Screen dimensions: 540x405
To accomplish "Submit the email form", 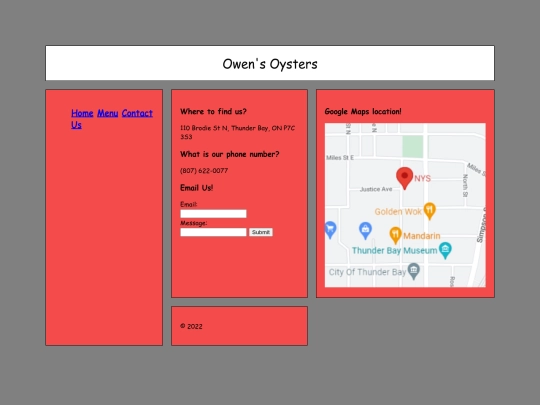I will [261, 232].
